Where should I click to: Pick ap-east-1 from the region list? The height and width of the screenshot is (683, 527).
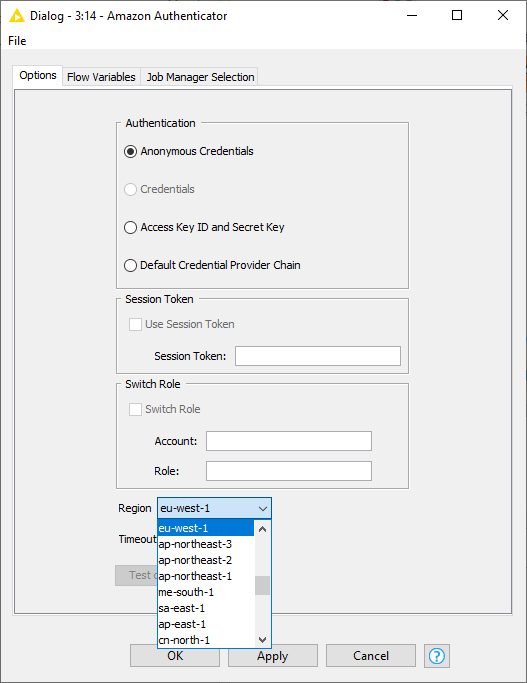point(206,624)
